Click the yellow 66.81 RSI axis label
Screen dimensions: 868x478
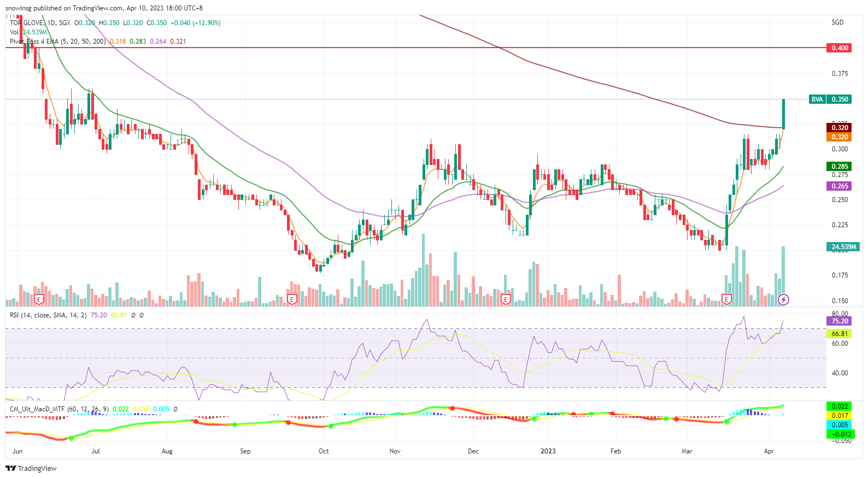[x=839, y=334]
